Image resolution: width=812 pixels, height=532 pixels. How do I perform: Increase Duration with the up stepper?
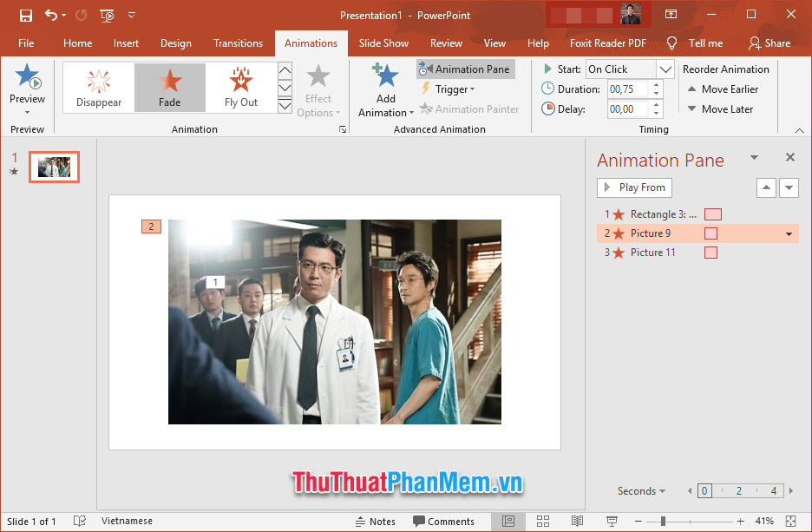(656, 83)
